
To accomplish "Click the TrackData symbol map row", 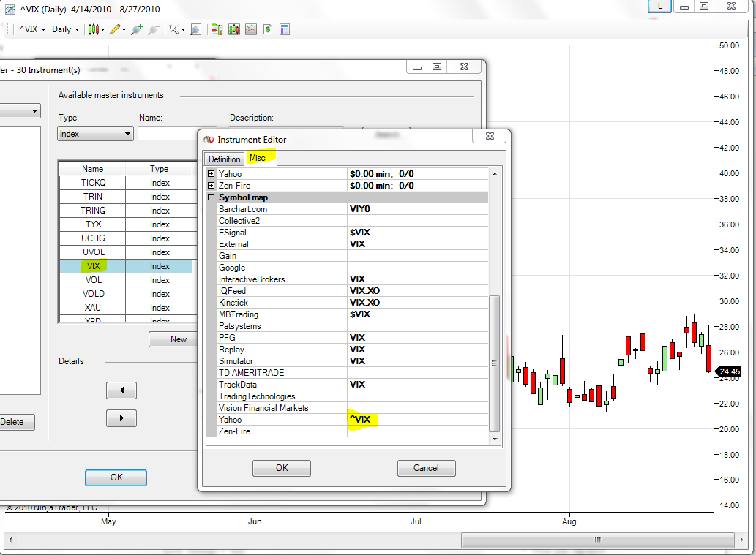I will [352, 385].
